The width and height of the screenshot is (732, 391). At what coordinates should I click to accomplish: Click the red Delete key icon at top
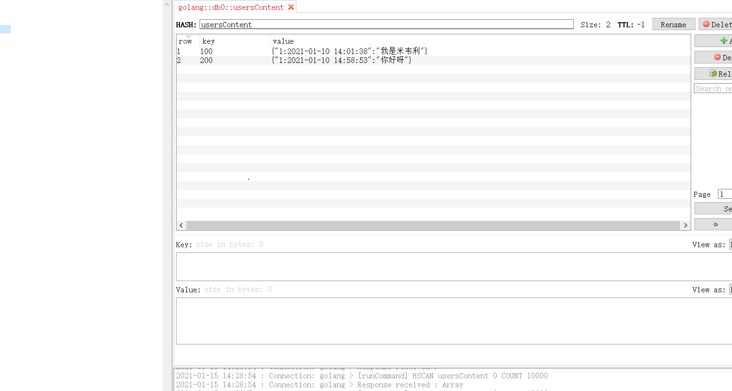(706, 24)
